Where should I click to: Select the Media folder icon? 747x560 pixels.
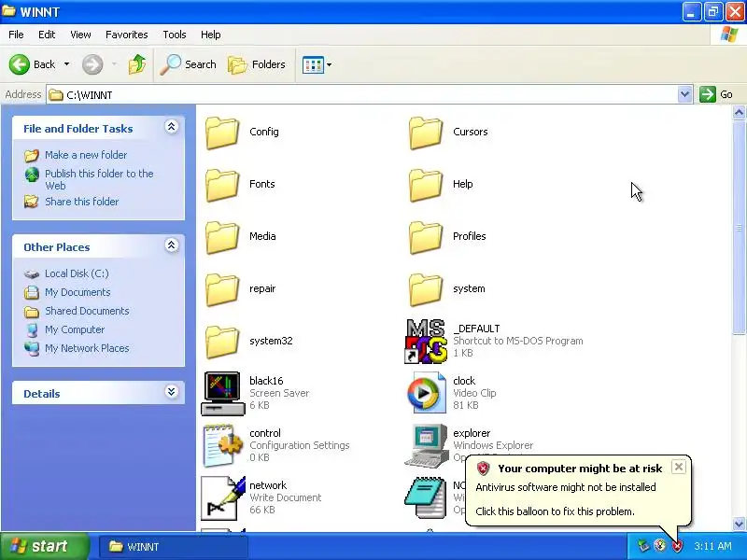[x=222, y=238]
